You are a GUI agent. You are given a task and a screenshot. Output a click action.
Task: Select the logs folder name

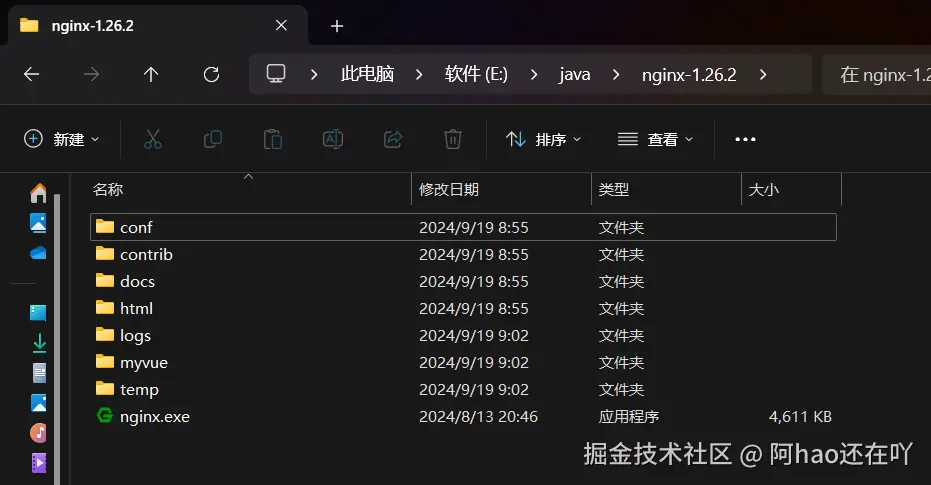coord(135,335)
